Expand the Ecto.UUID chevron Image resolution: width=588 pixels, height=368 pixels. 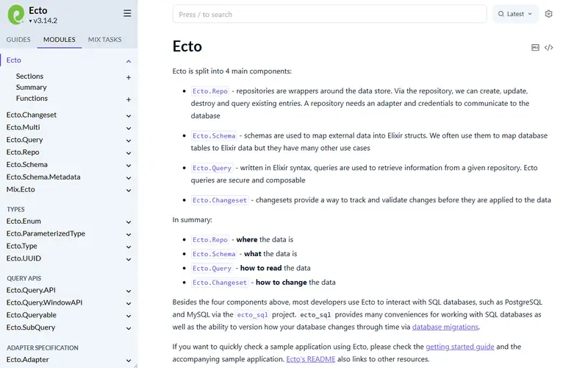pos(129,259)
